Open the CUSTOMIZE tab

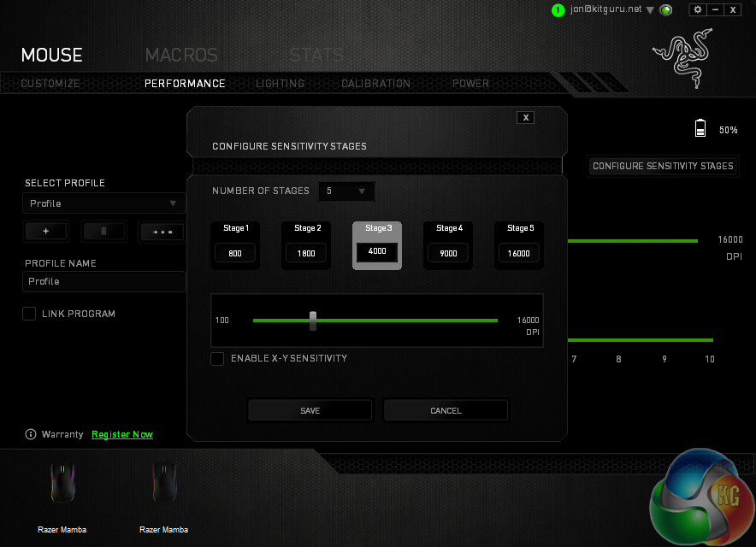(50, 84)
